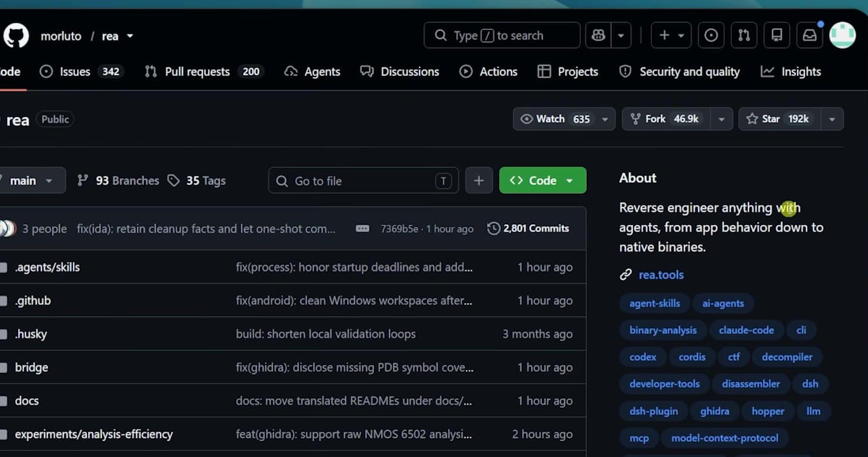
Task: Open the Star lists dropdown arrow
Action: pos(832,119)
